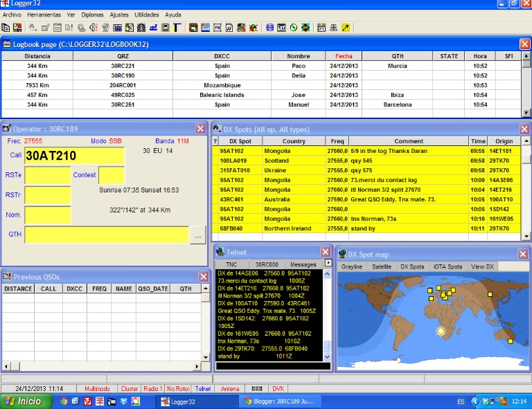Click the blue striped globe toolbar icon

point(269,28)
